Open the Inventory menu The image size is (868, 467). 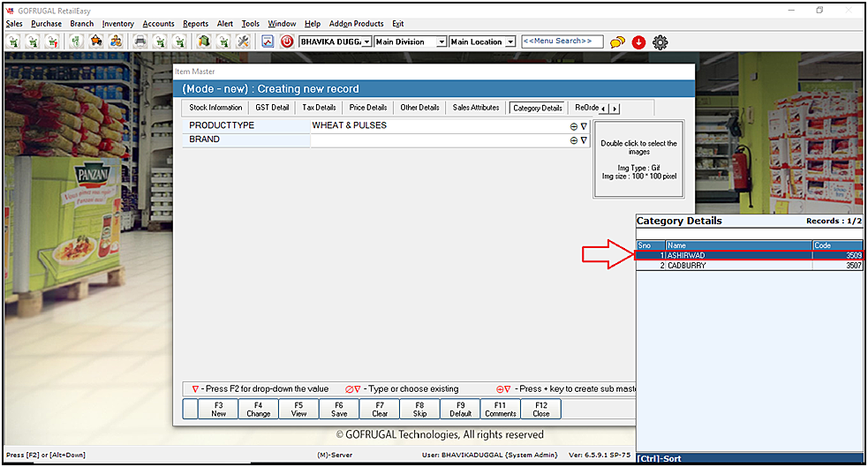(118, 24)
